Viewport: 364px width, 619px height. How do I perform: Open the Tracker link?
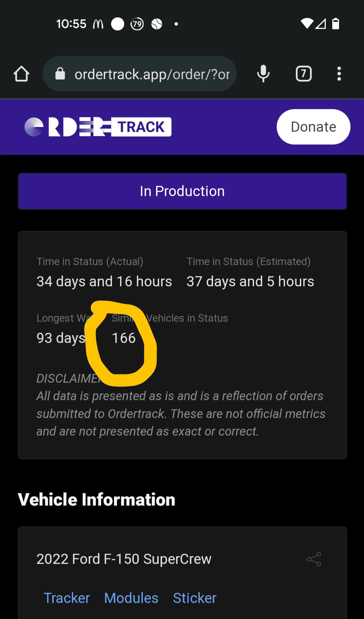click(67, 598)
